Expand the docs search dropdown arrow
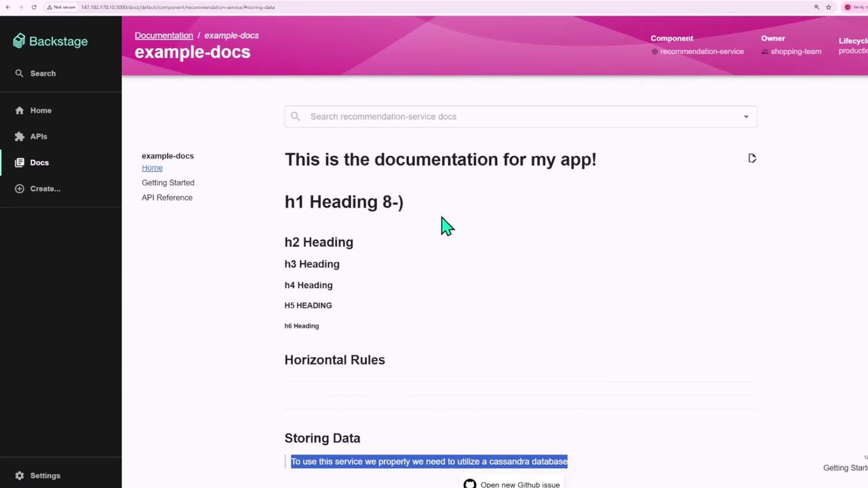 [746, 117]
